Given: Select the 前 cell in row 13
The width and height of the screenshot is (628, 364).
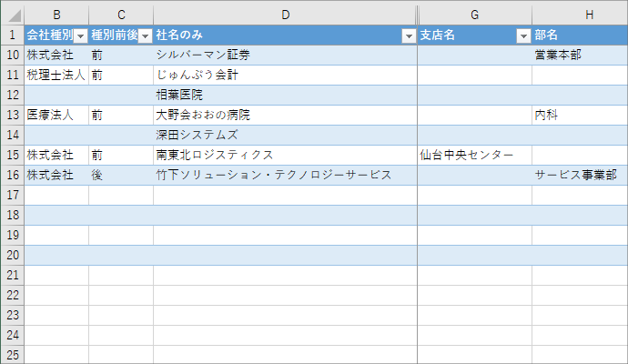Looking at the screenshot, I should pyautogui.click(x=121, y=116).
